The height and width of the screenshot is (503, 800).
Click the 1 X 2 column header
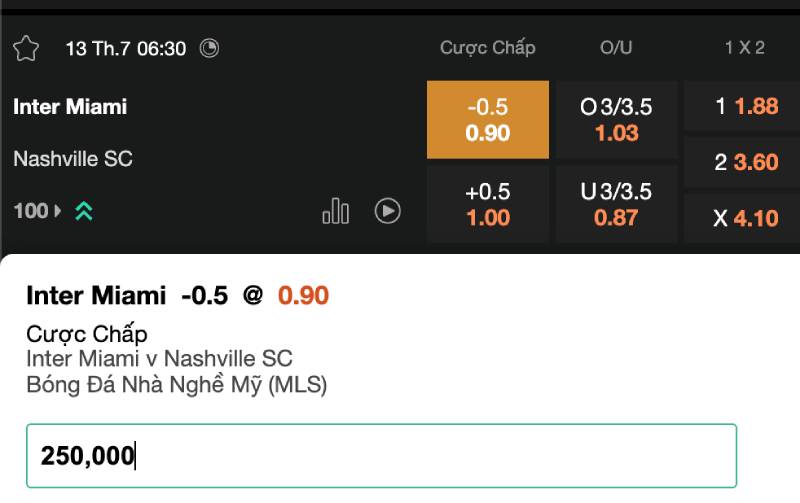coord(745,48)
